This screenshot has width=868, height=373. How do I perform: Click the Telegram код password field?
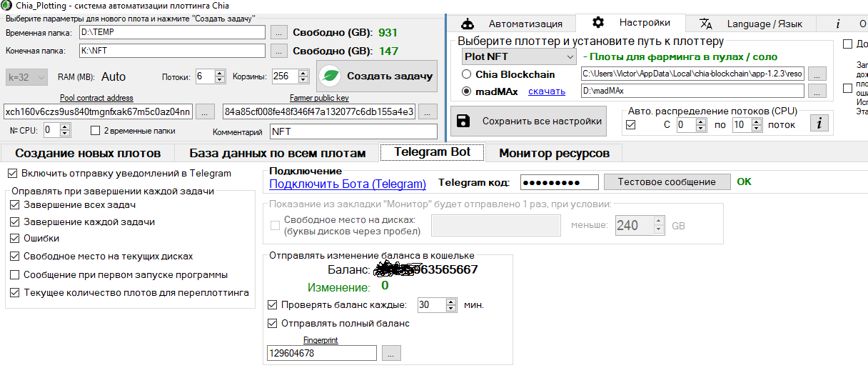[559, 182]
